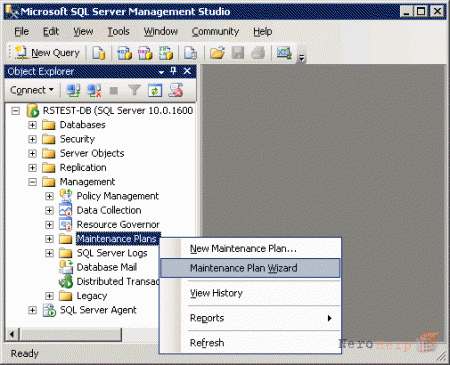This screenshot has width=450, height=365.
Task: Expand the Policy Management node
Action: click(49, 196)
